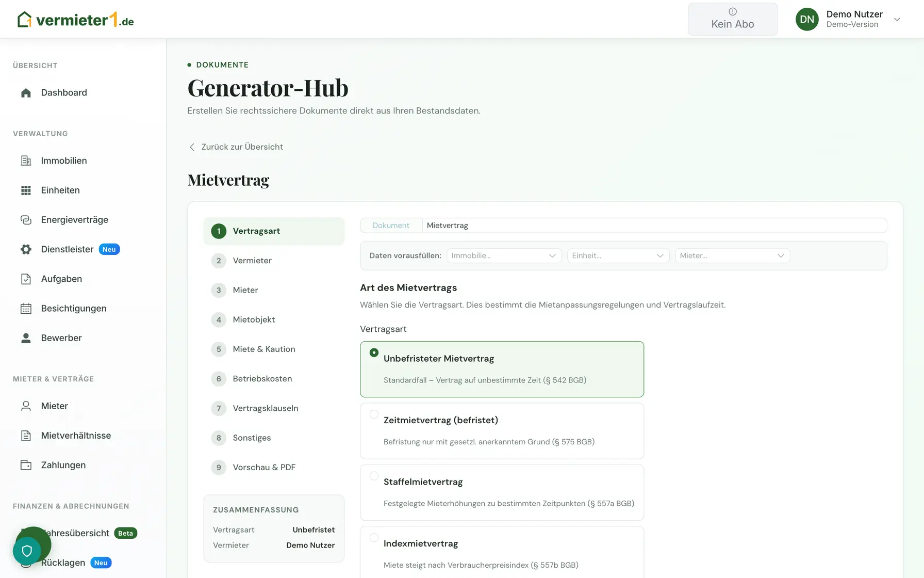Click the Einheiten grid icon
Viewport: 924px width, 578px height.
(26, 190)
